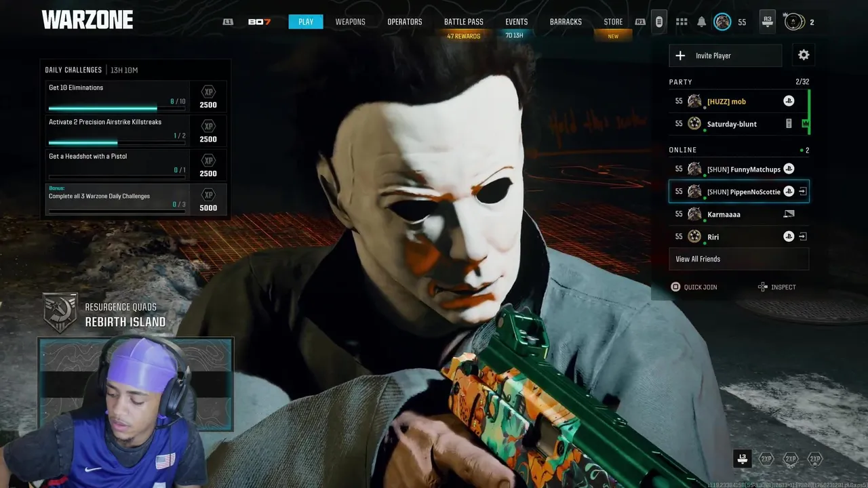The image size is (868, 488).
Task: Click Get 10 Eliminations progress bar
Action: click(117, 108)
